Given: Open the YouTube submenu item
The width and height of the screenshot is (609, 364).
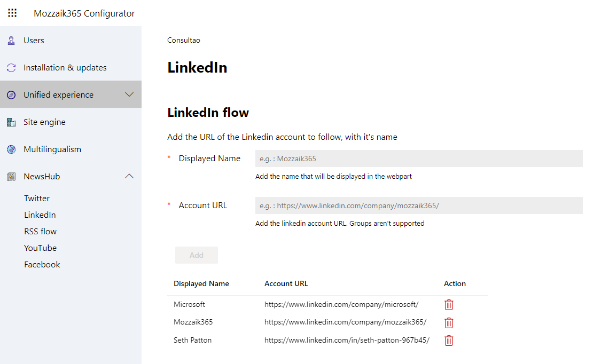Looking at the screenshot, I should (x=41, y=248).
